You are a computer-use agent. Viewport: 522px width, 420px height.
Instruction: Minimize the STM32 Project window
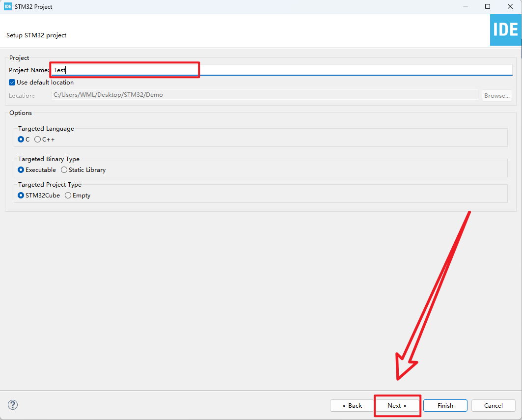click(x=465, y=7)
